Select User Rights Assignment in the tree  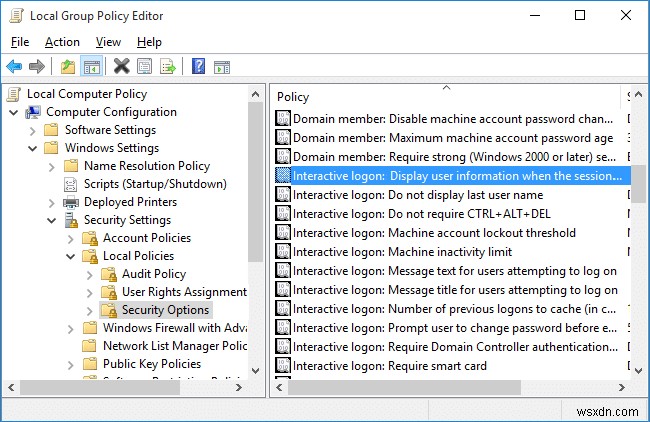tap(184, 292)
